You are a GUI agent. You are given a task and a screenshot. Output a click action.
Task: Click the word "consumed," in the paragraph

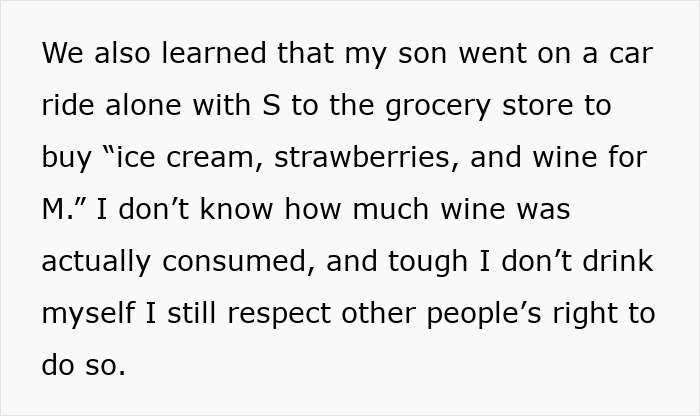point(239,262)
